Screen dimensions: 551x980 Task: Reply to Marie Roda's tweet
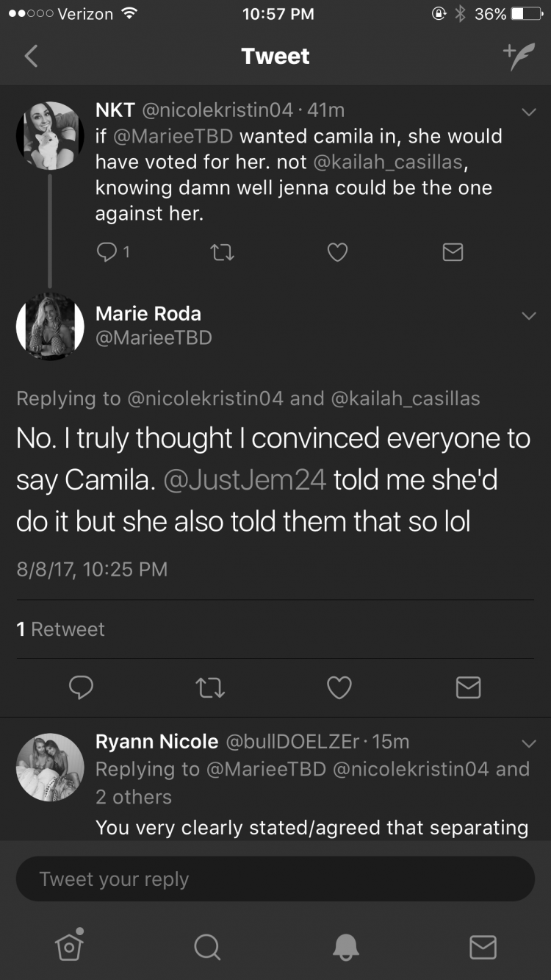point(81,687)
